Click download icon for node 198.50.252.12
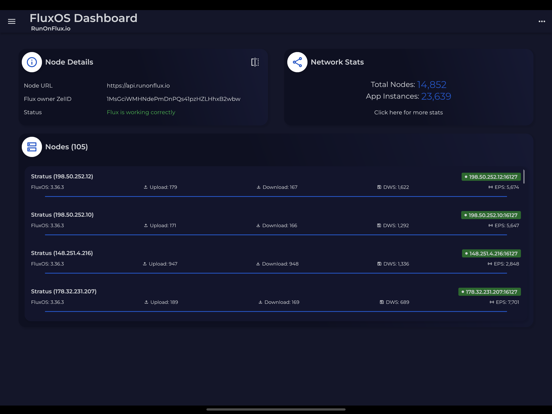The image size is (552, 414). [x=258, y=187]
